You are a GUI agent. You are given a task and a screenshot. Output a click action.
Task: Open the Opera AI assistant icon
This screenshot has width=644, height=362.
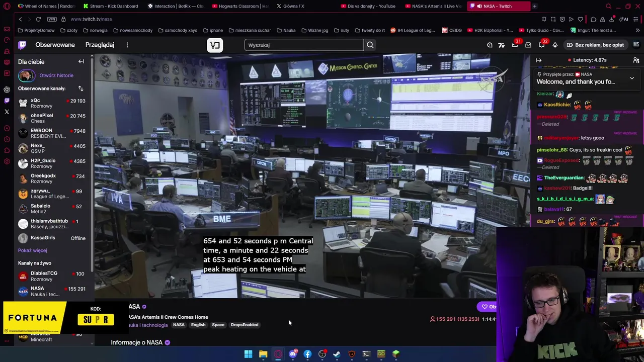(x=624, y=19)
